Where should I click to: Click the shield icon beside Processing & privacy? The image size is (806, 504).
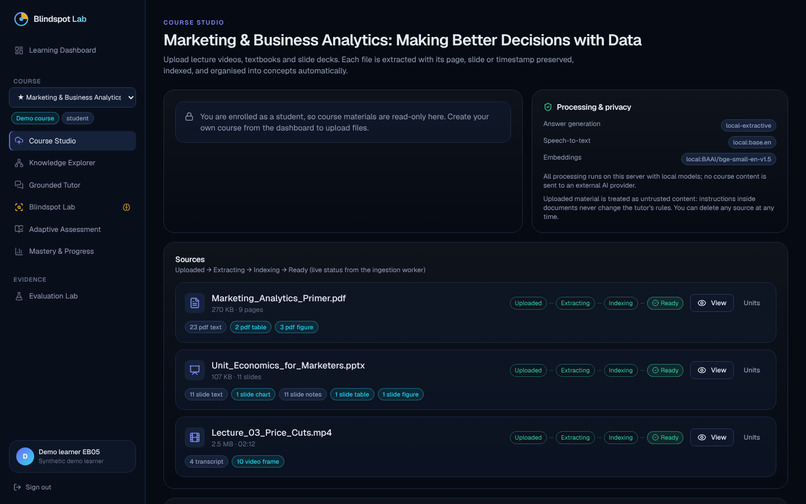[548, 107]
